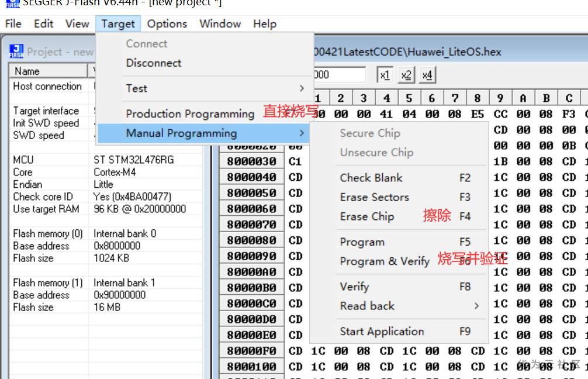588x379 pixels.
Task: Click hex address row 8000060
Action: coord(252,209)
